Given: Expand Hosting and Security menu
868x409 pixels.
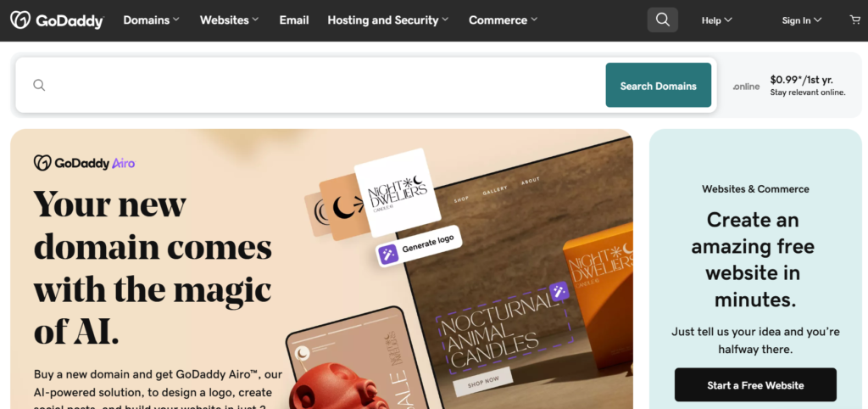Looking at the screenshot, I should coord(388,20).
